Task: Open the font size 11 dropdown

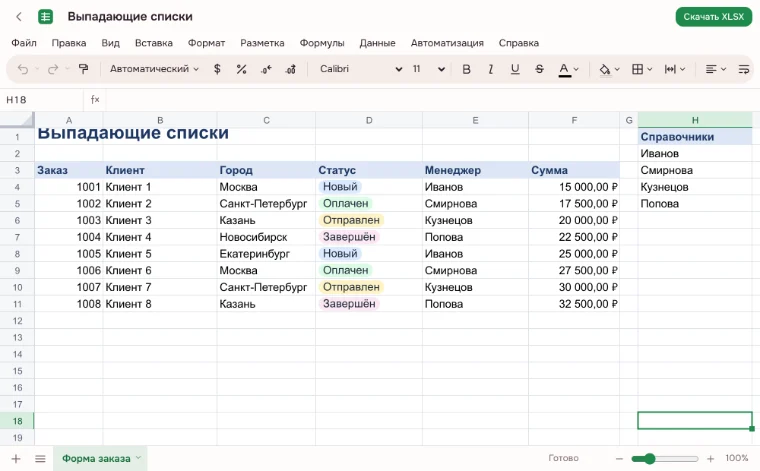Action: tap(428, 69)
